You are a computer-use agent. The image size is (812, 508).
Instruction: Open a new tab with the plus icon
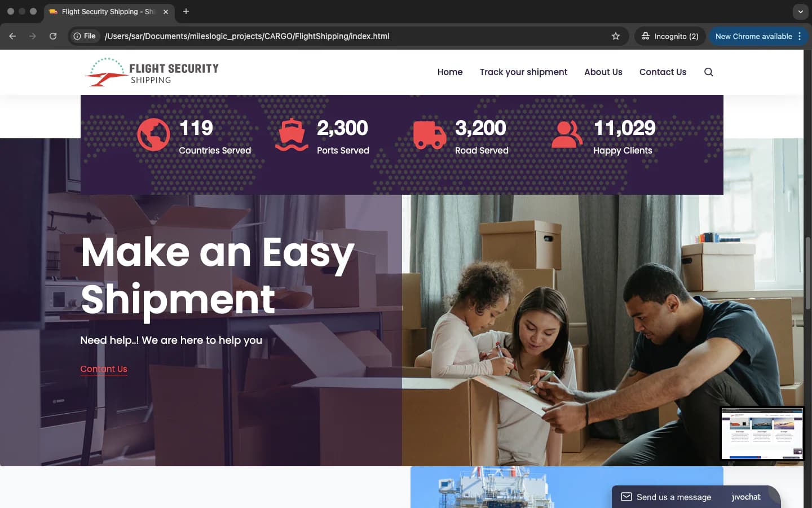click(x=186, y=11)
